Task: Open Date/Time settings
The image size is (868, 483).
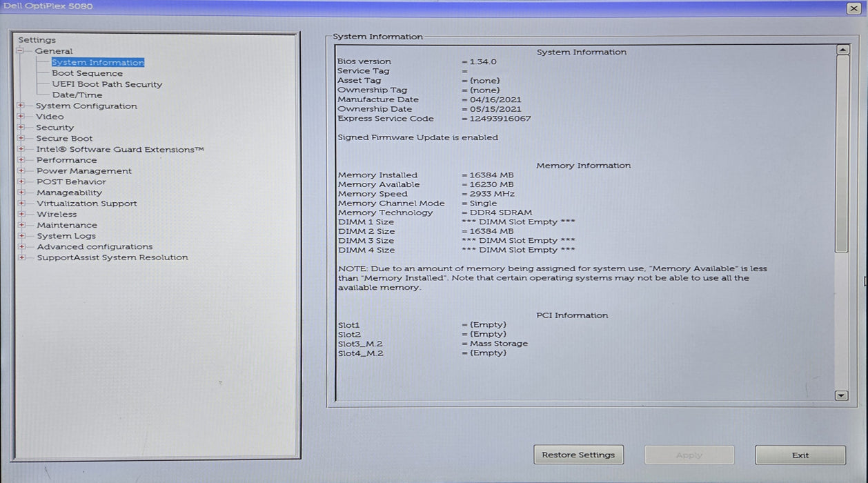Action: pos(77,95)
